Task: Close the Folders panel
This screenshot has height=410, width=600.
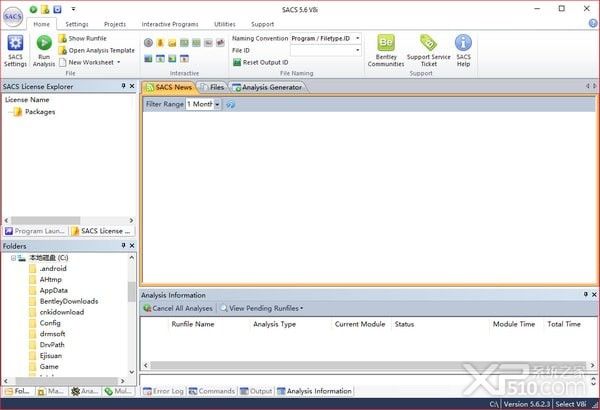Action: pyautogui.click(x=132, y=245)
